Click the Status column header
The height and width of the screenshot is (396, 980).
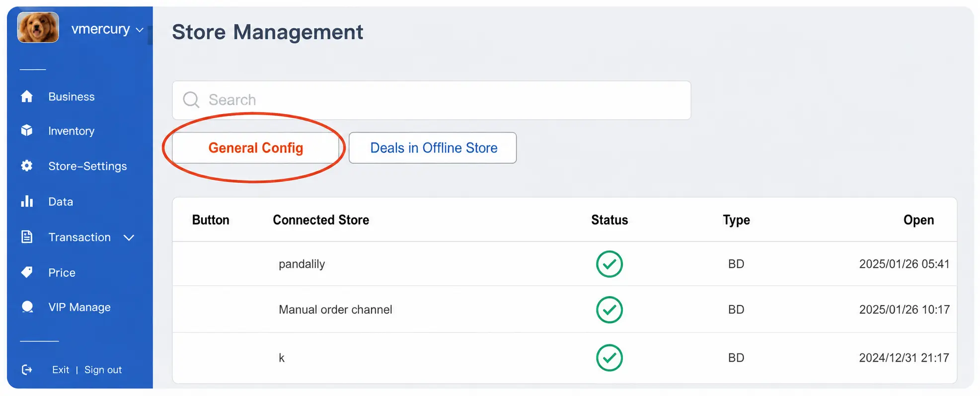pos(609,220)
